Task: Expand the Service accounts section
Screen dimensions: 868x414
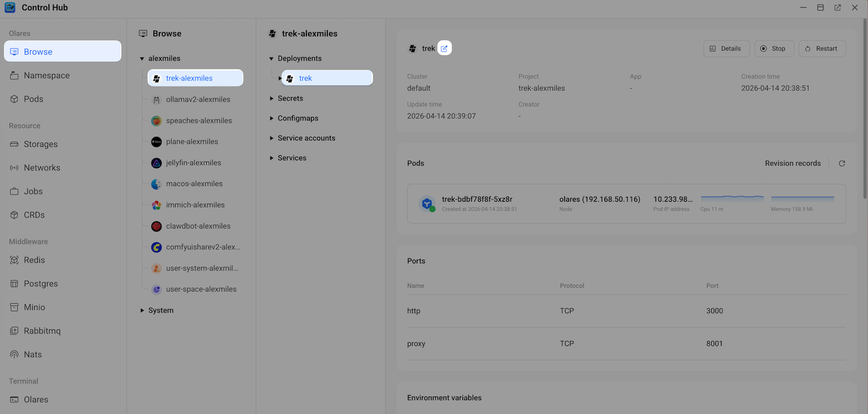Action: 272,138
